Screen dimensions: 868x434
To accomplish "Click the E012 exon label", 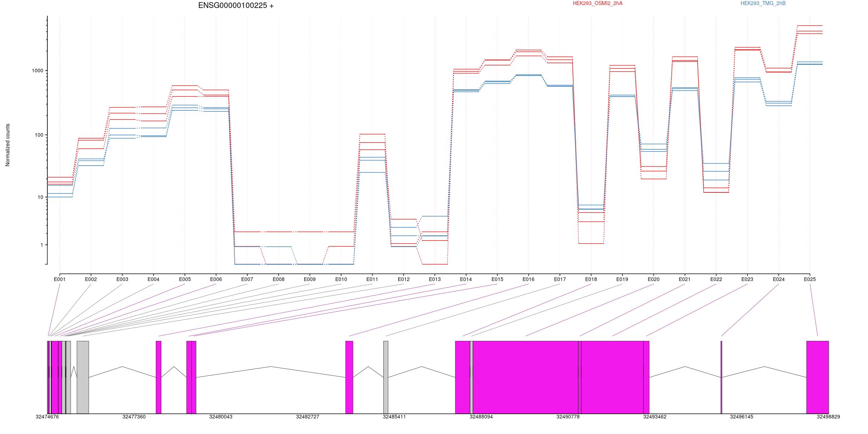I will coord(404,279).
